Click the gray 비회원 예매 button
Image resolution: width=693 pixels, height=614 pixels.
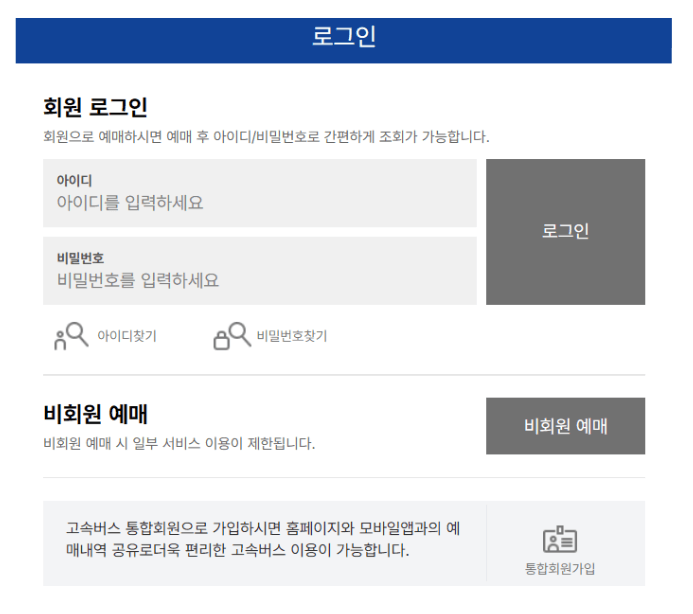tap(565, 426)
